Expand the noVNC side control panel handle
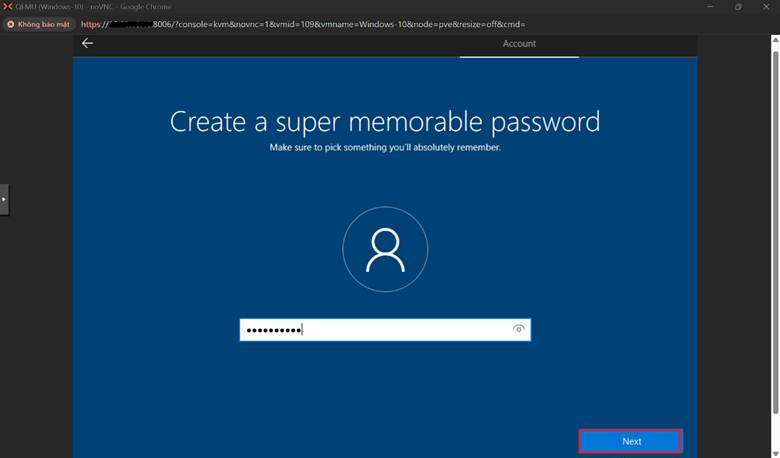This screenshot has height=458, width=780. pyautogui.click(x=4, y=199)
